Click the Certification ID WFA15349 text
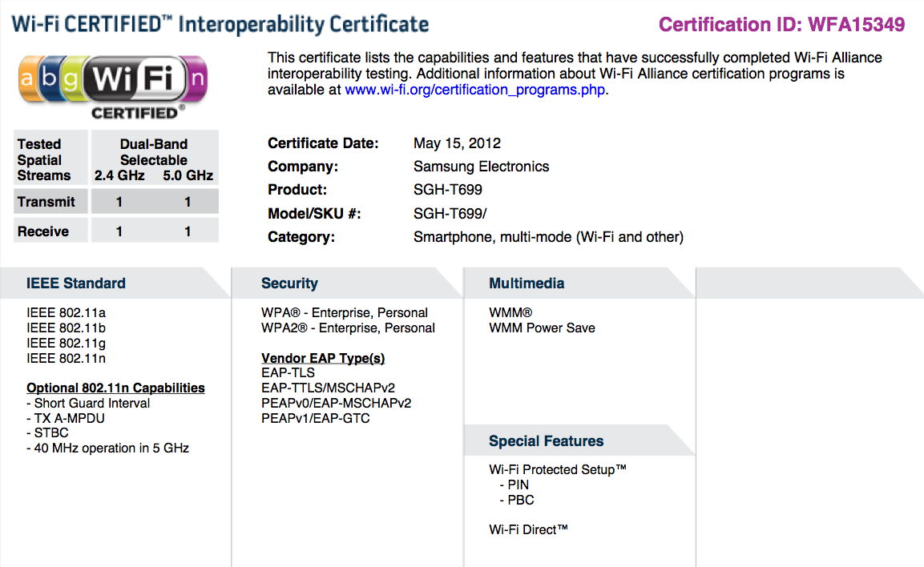This screenshot has height=567, width=924. click(x=781, y=25)
